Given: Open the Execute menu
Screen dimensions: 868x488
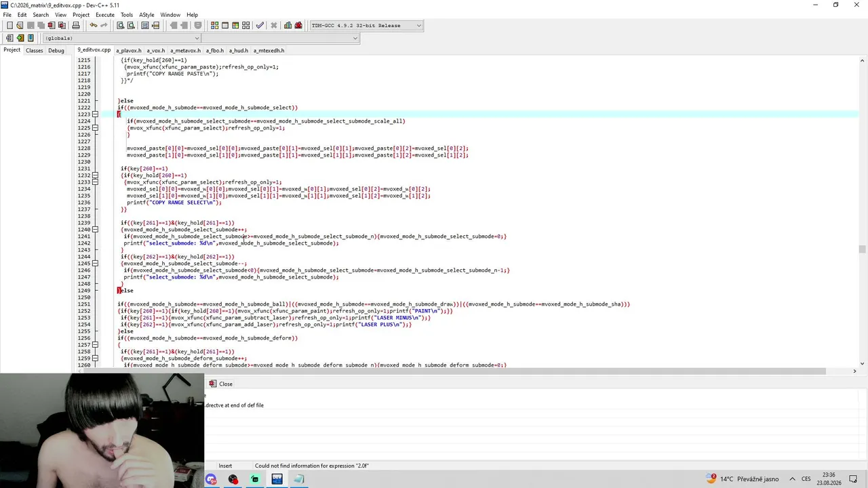Looking at the screenshot, I should click(105, 15).
